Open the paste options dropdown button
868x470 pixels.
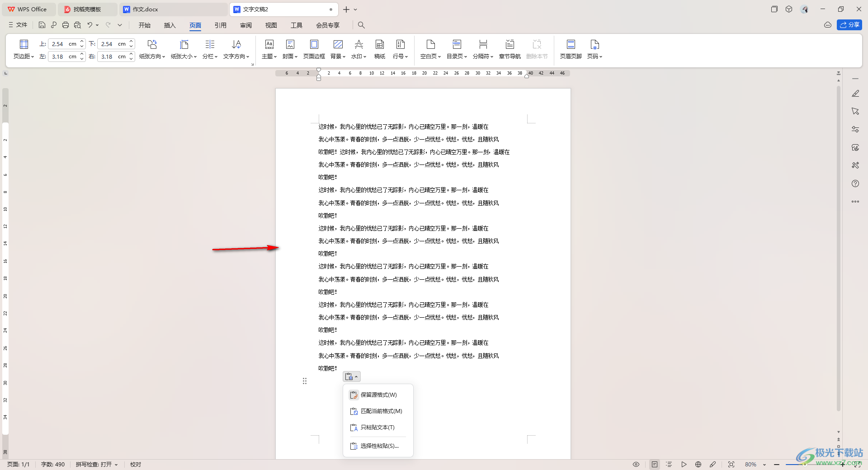(x=352, y=376)
